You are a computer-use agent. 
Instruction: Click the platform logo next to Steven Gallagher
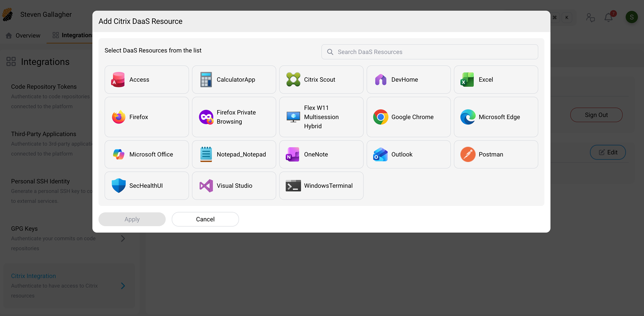coord(8,15)
